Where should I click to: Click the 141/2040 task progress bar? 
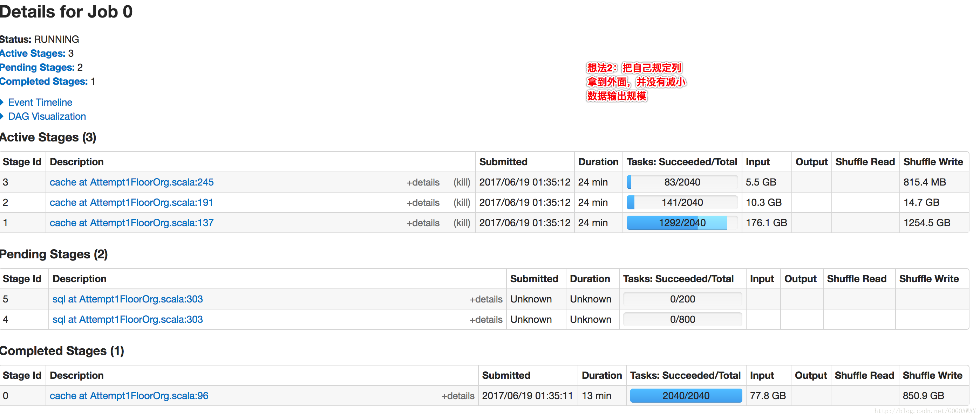682,203
